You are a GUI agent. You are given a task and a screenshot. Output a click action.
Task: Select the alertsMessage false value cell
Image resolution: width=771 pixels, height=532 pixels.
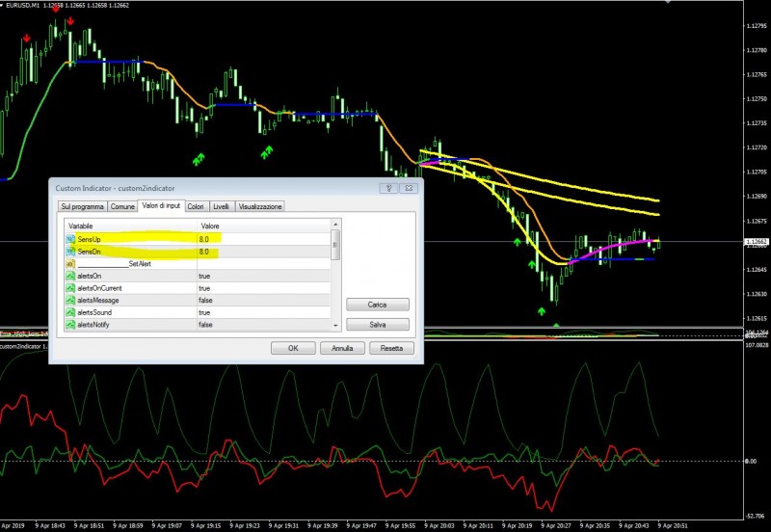[x=263, y=300]
